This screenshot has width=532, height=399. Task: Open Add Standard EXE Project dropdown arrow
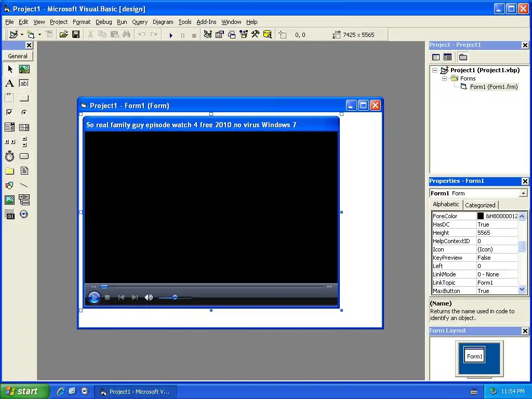22,35
